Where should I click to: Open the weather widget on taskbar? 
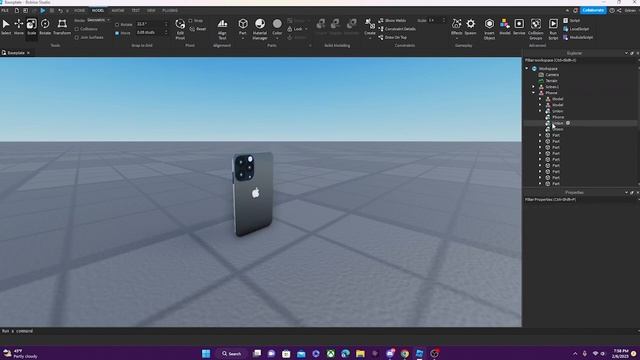click(x=20, y=353)
